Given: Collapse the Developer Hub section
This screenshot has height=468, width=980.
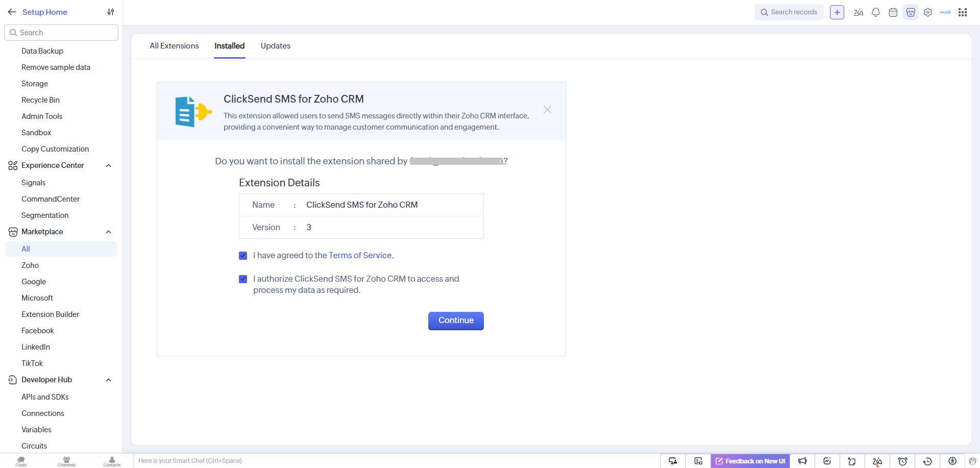Looking at the screenshot, I should tap(108, 380).
